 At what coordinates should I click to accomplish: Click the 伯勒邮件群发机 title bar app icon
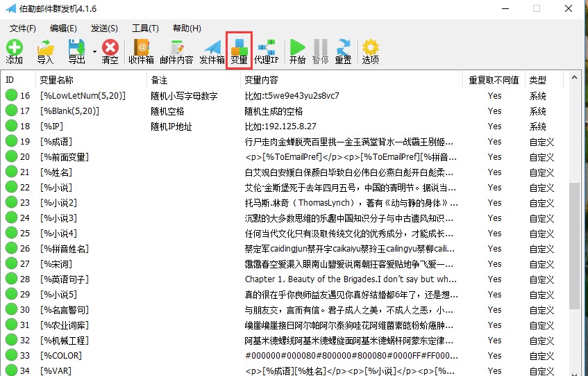[10, 8]
